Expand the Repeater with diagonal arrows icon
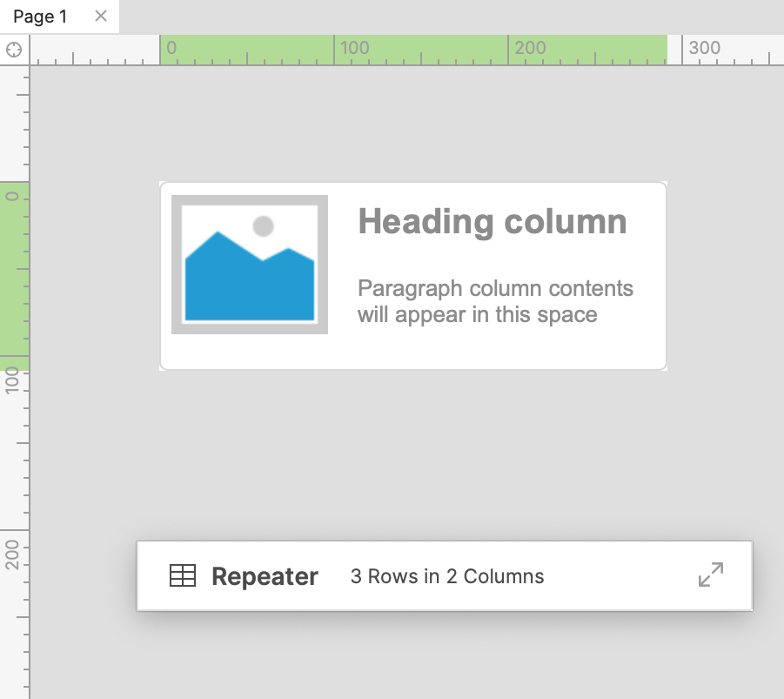The width and height of the screenshot is (784, 699). [711, 575]
